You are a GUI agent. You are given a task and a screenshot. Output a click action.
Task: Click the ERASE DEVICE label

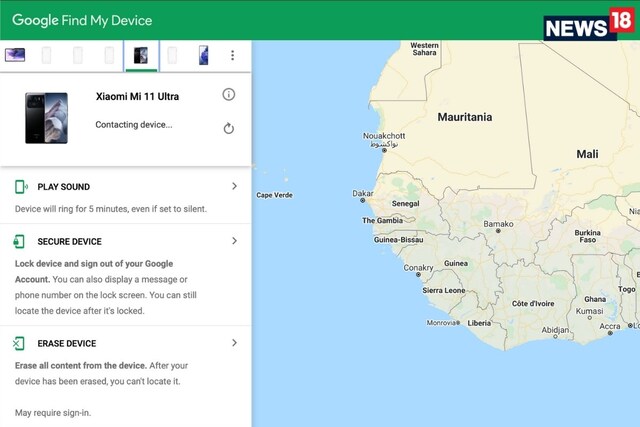(x=67, y=343)
